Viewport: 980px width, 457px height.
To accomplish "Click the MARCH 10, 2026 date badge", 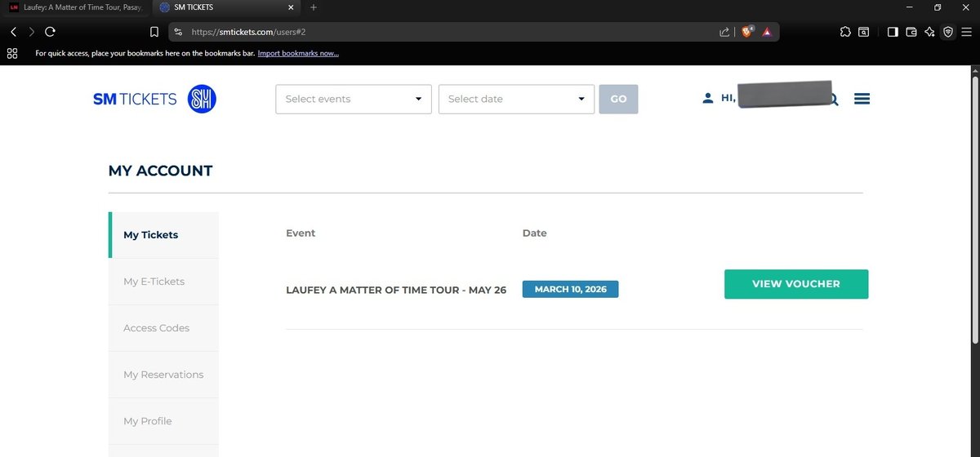I will 570,289.
